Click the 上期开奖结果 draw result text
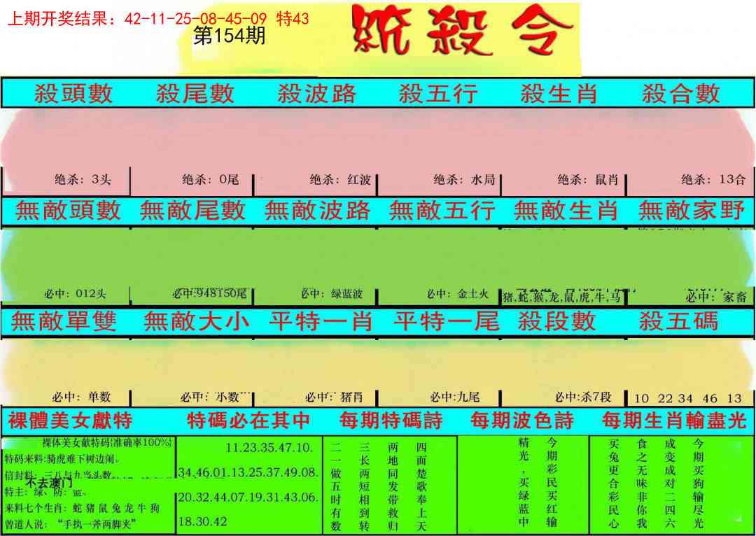The image size is (756, 536). tap(157, 19)
